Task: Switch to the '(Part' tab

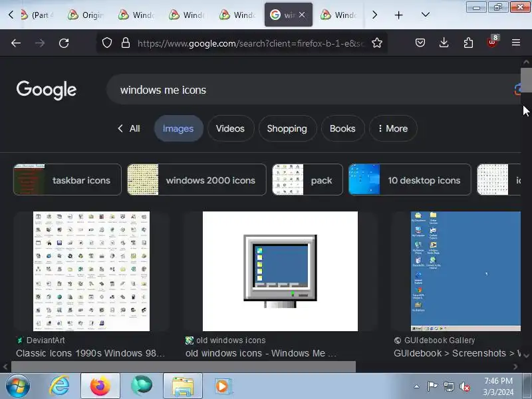Action: [x=37, y=15]
